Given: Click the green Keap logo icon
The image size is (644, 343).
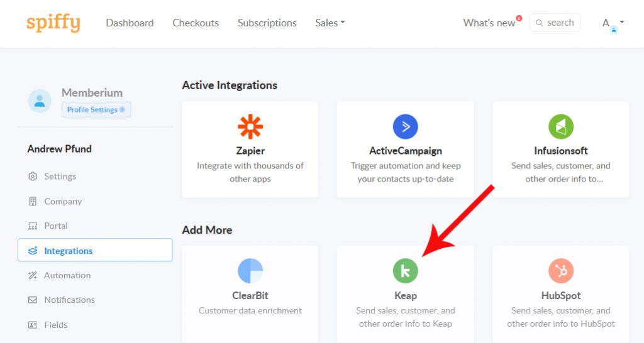Looking at the screenshot, I should click(x=406, y=271).
